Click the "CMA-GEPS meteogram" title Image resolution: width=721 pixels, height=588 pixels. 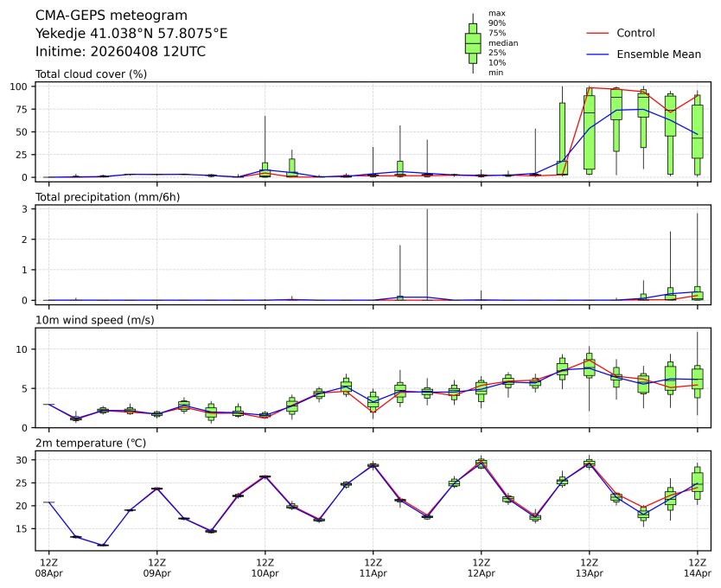click(x=105, y=16)
